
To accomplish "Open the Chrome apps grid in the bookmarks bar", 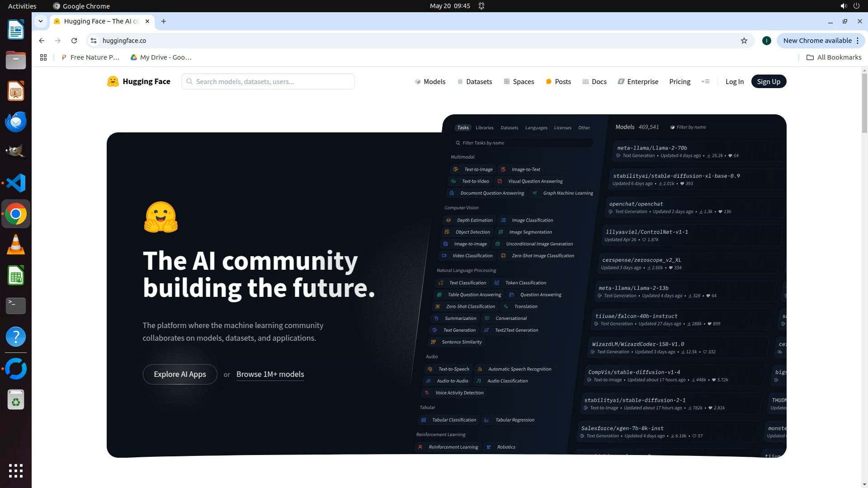I will (43, 57).
